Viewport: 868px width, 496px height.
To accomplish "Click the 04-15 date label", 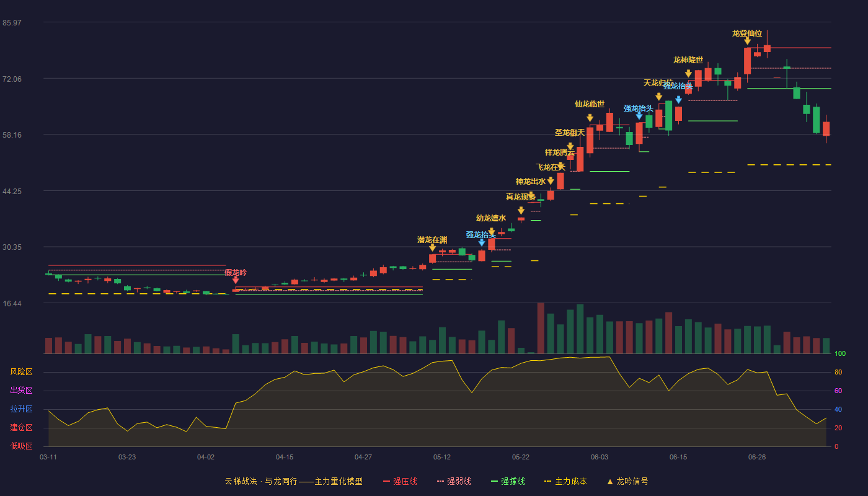I will [x=285, y=457].
